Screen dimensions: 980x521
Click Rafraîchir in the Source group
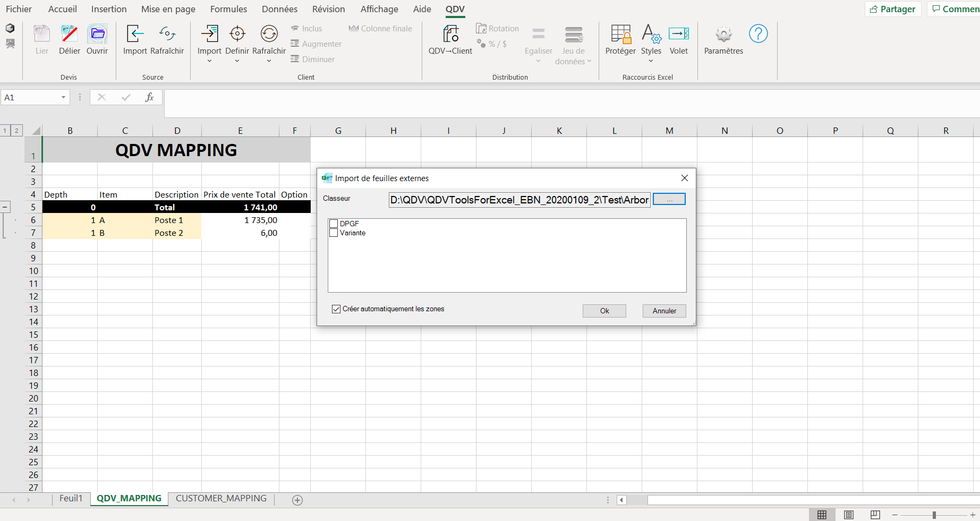point(167,40)
